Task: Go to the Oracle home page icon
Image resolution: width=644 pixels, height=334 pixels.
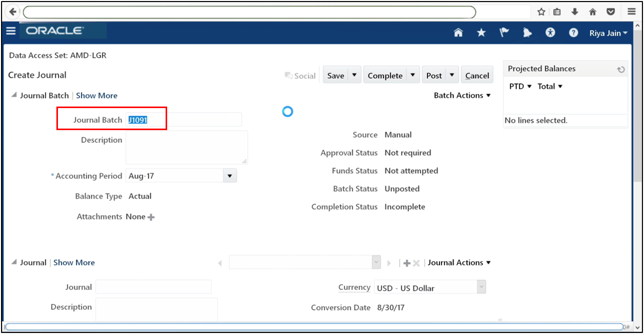Action: [458, 32]
